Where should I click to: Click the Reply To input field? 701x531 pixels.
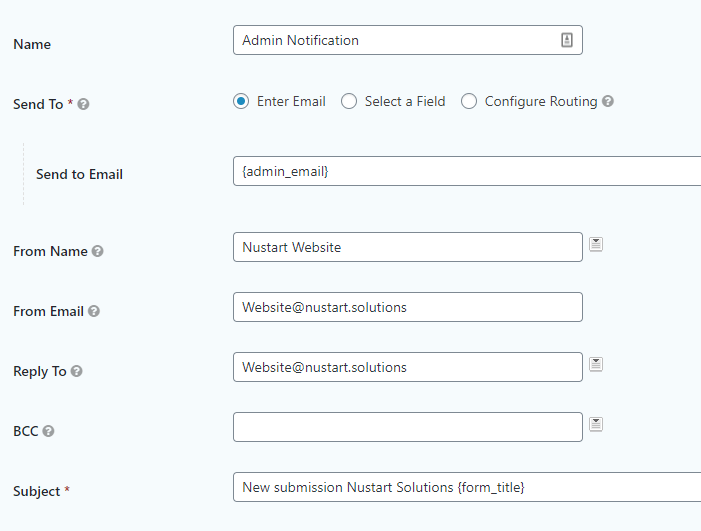click(x=407, y=367)
